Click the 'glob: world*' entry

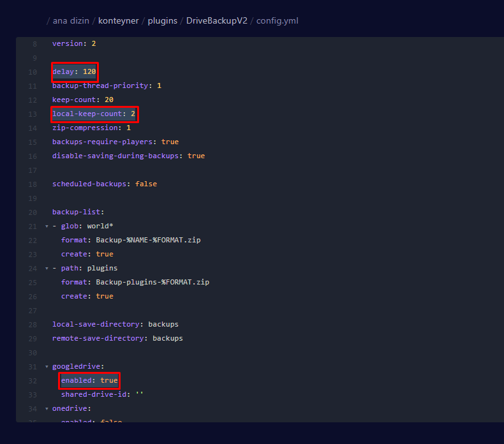87,226
